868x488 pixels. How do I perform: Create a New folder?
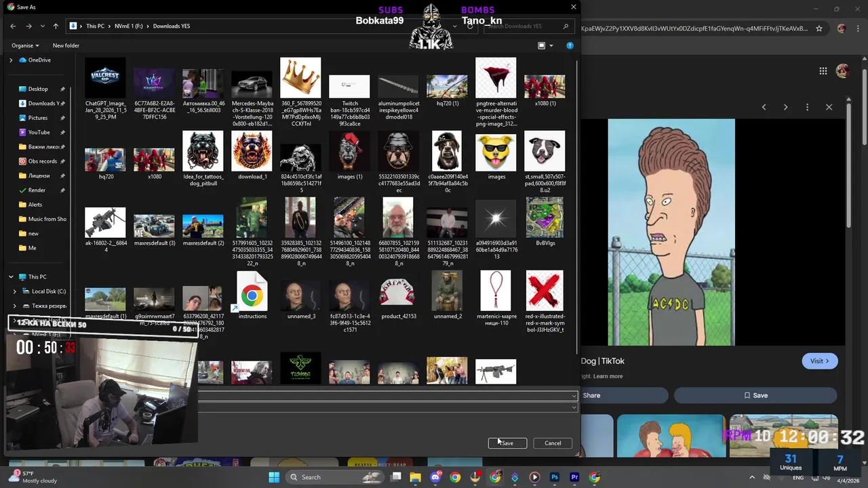pos(66,45)
